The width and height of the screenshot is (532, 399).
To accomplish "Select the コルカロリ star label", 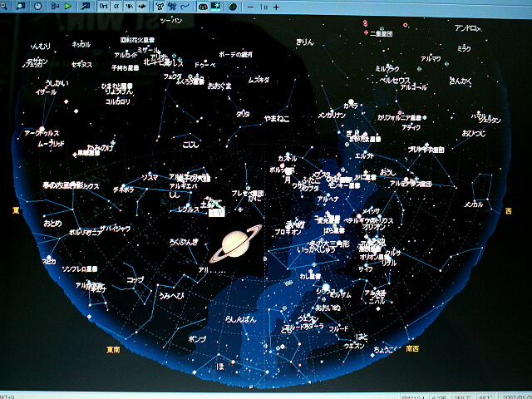I will pos(118,101).
